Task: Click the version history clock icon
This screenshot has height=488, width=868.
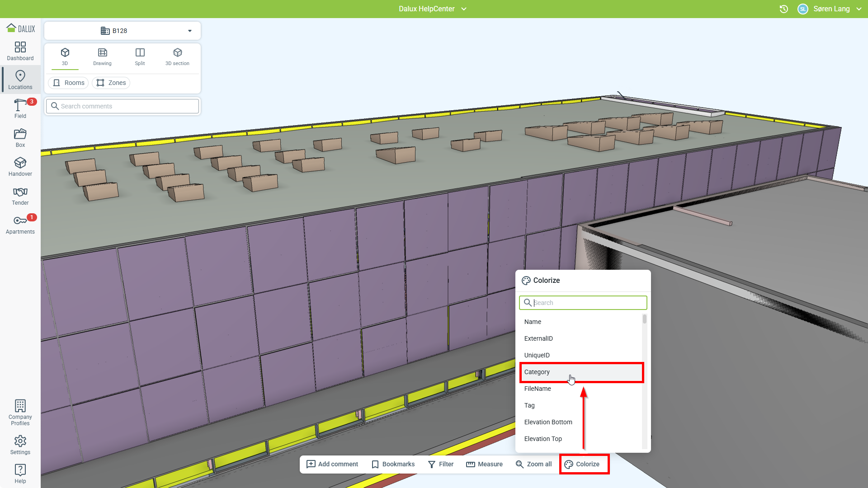Action: click(x=784, y=9)
